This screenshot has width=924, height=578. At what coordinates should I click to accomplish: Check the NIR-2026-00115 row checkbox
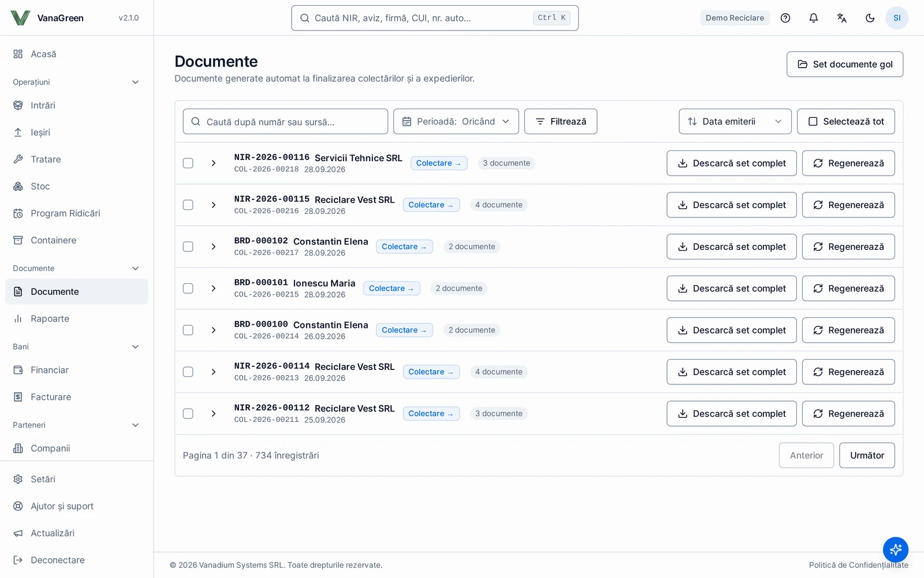(x=188, y=205)
